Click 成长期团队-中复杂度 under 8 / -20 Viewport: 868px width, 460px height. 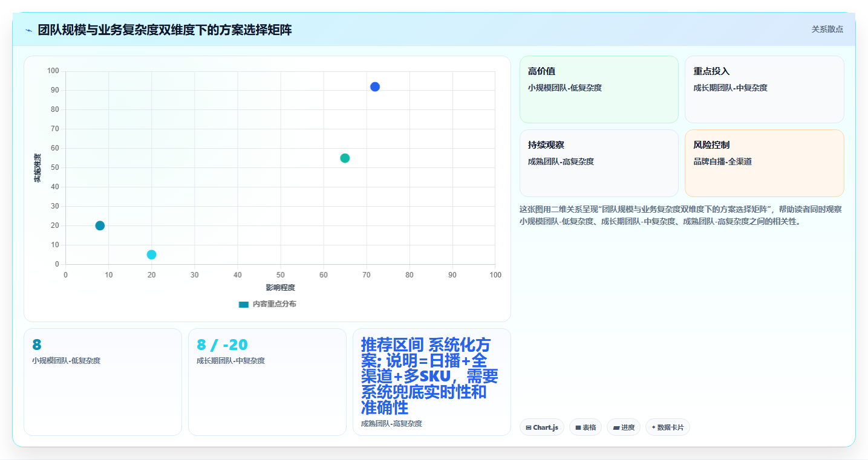coord(231,361)
